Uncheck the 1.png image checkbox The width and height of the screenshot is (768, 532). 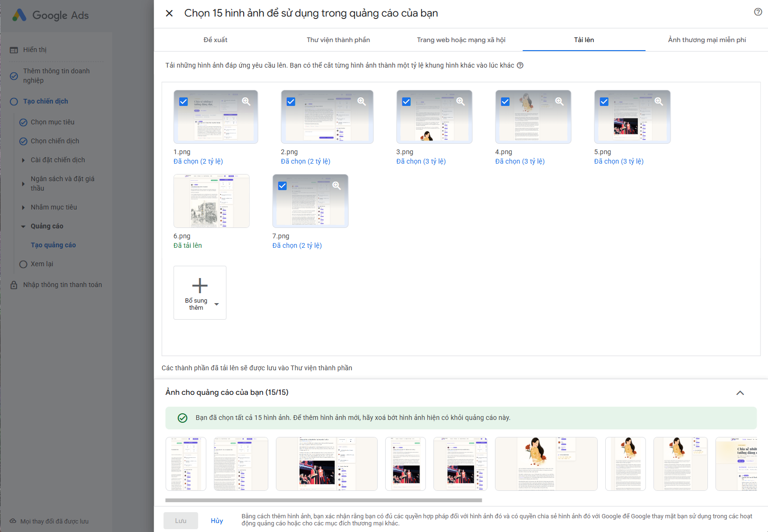point(184,102)
